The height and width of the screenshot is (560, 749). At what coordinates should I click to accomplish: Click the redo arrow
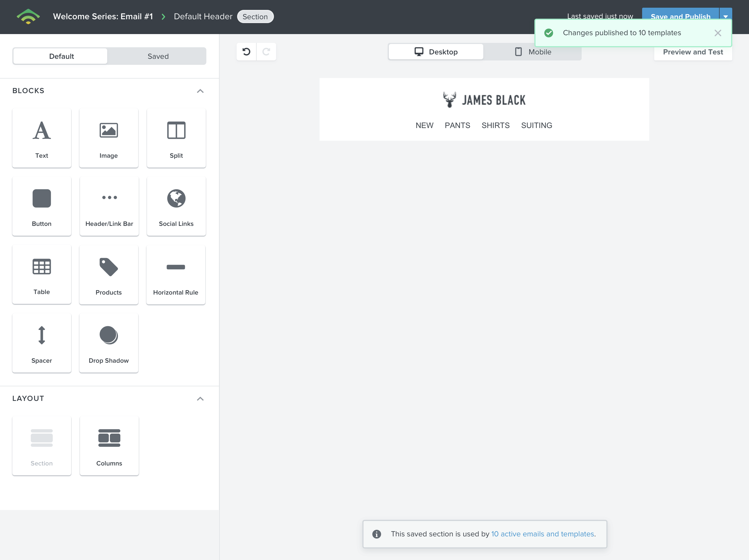[266, 52]
